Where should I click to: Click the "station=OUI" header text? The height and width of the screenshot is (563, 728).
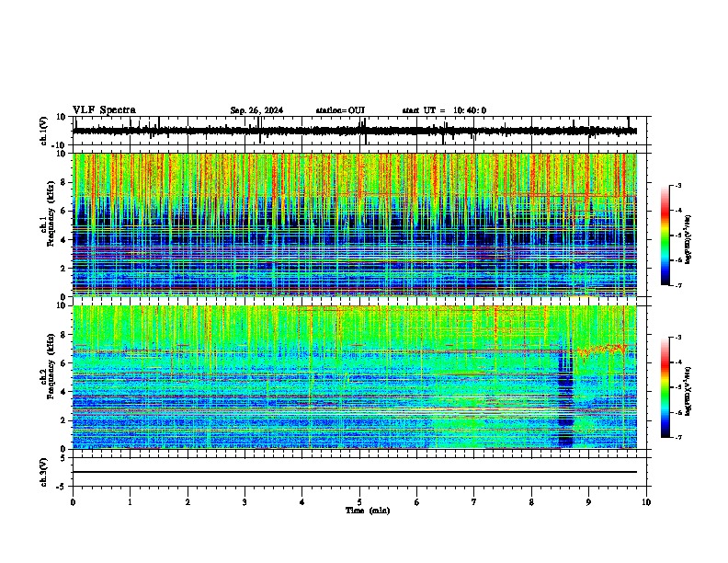point(340,110)
